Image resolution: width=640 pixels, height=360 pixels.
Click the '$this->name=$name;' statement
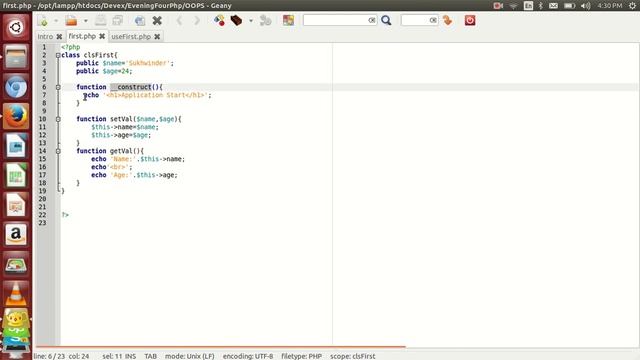[125, 127]
